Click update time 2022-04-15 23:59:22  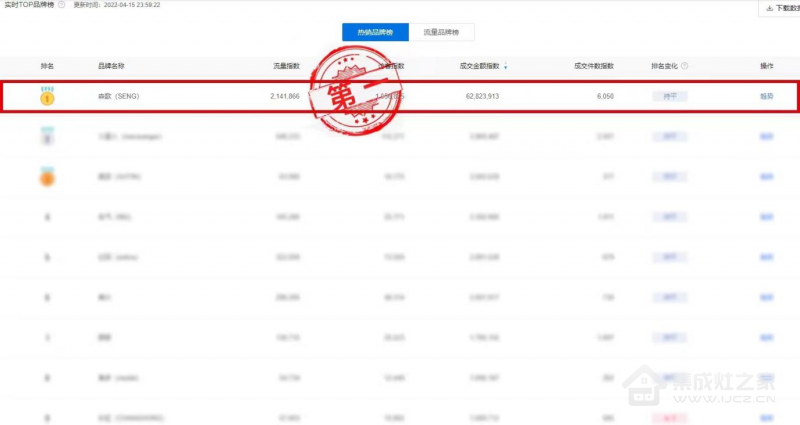pyautogui.click(x=117, y=5)
